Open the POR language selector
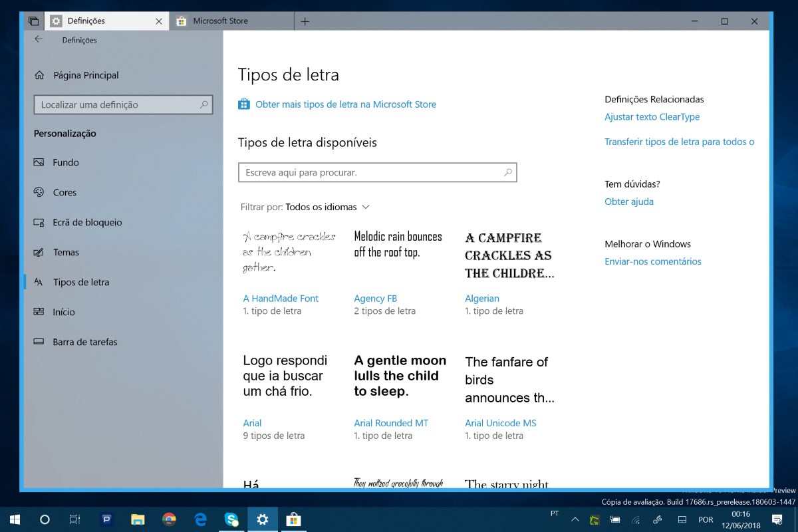Screen dimensions: 798x532 pyautogui.click(x=706, y=519)
